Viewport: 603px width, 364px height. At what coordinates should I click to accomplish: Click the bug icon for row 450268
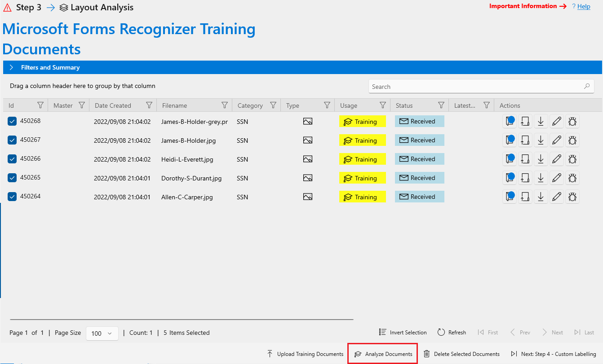[572, 121]
